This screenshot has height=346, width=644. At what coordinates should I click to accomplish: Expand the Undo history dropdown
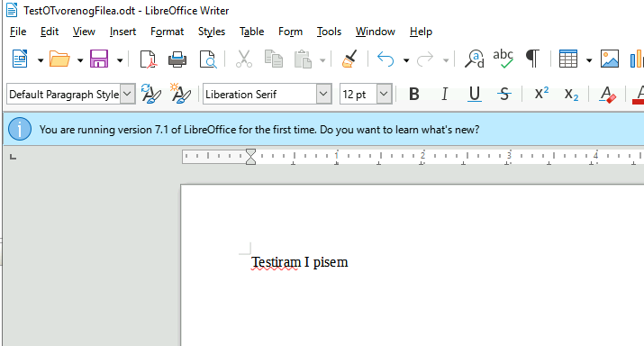pos(406,60)
